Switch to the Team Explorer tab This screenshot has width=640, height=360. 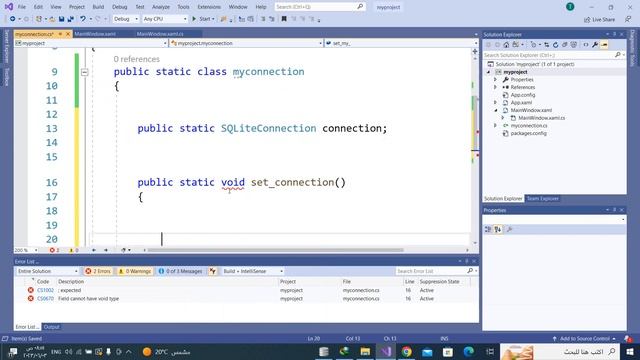click(x=542, y=199)
